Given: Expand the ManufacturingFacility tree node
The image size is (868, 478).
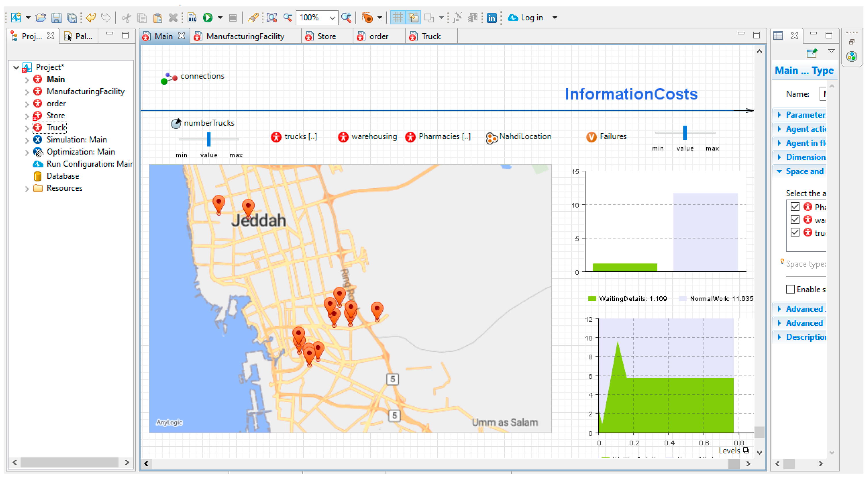Looking at the screenshot, I should (x=27, y=92).
